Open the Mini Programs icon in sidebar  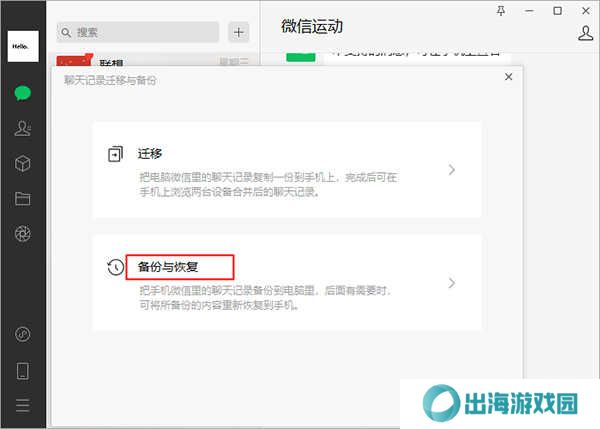[23, 334]
